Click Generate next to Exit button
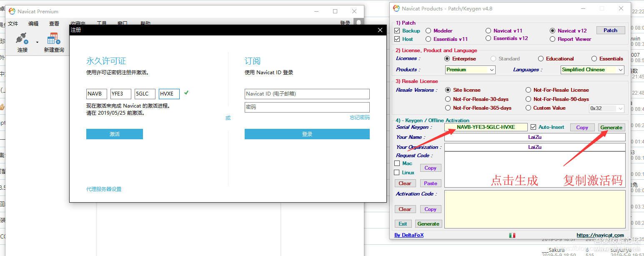Viewport: 644px width, 256px height. click(428, 224)
